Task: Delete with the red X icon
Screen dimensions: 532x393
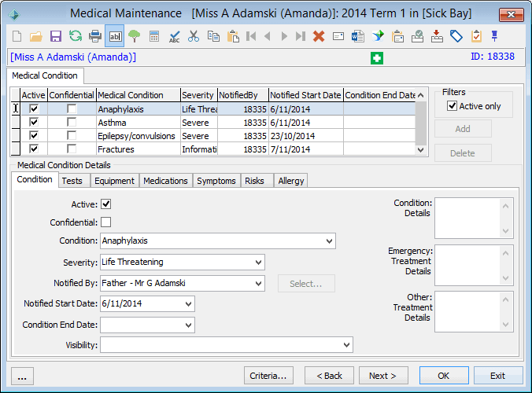Action: click(319, 36)
